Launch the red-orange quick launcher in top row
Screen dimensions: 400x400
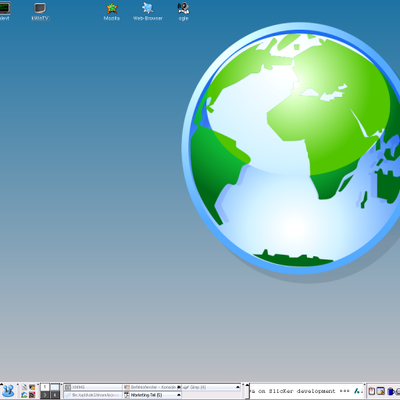coord(32,387)
